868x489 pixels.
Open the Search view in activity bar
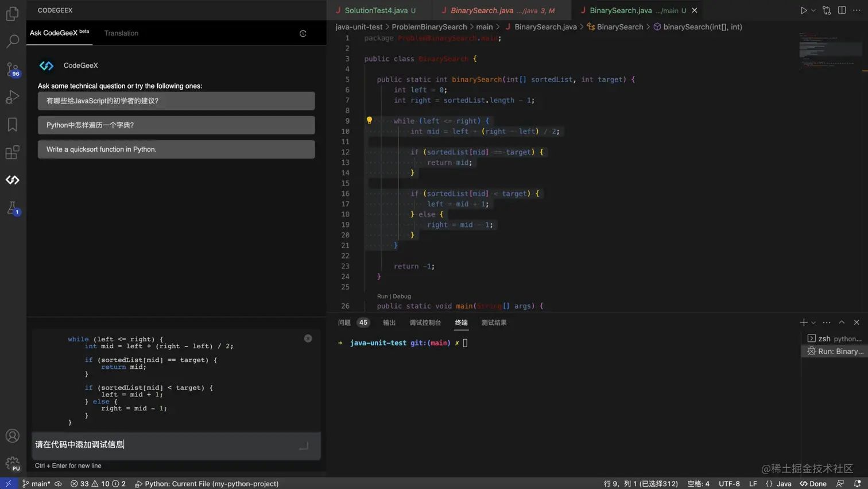click(x=12, y=41)
